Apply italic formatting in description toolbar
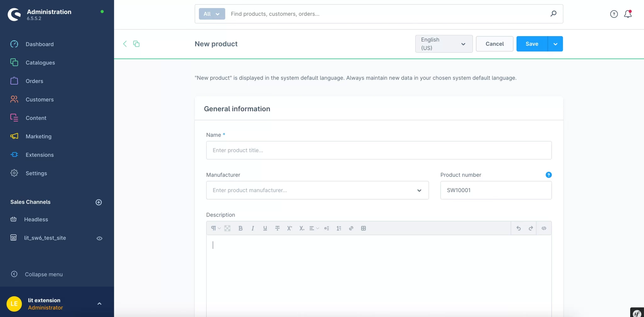Viewport: 644px width, 317px height. click(253, 228)
